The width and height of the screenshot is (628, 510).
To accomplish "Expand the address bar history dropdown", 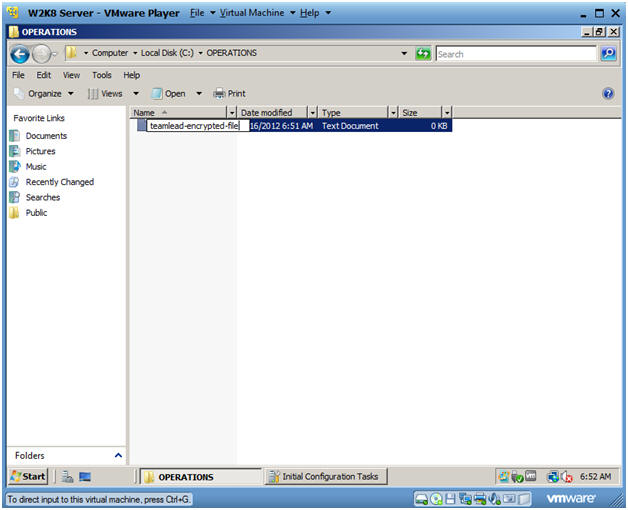I will (x=404, y=53).
